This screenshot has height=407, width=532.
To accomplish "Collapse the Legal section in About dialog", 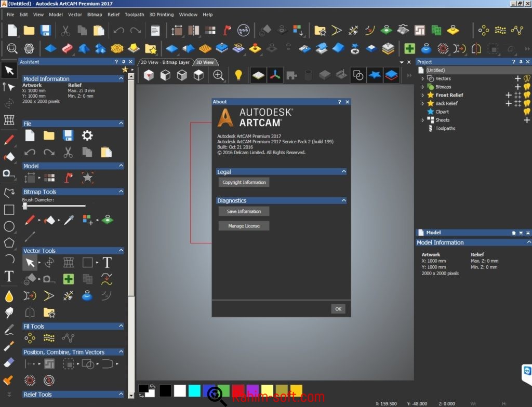I will pos(343,171).
